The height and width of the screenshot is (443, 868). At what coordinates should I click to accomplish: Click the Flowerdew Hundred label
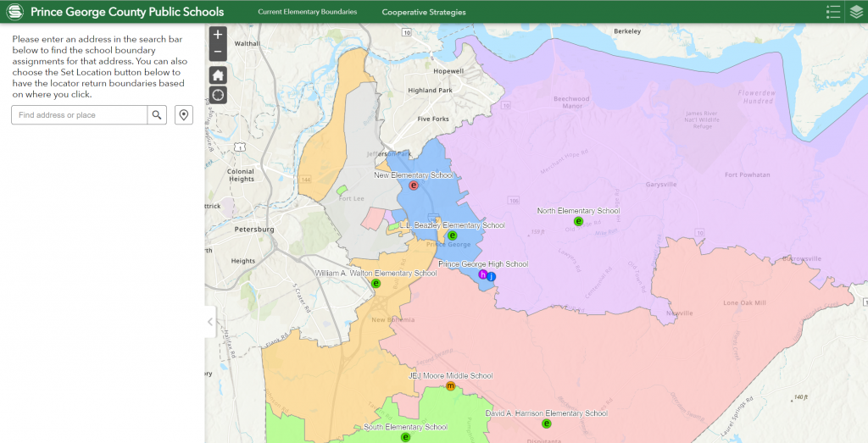click(755, 97)
